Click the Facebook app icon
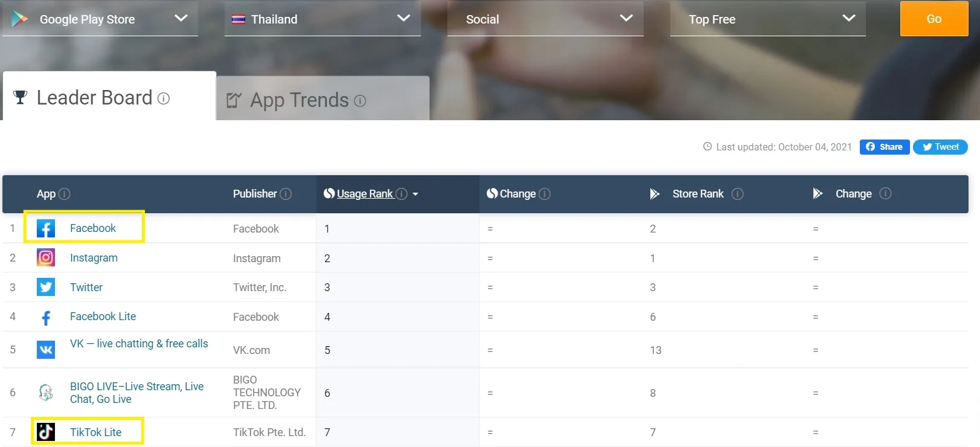The width and height of the screenshot is (980, 447). point(46,228)
